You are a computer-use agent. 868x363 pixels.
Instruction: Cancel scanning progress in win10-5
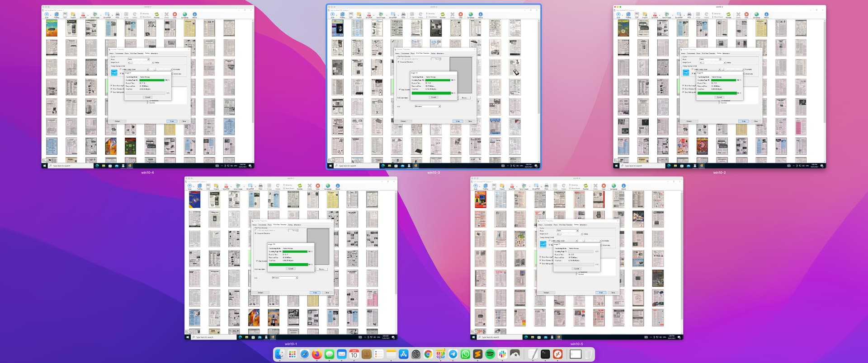click(576, 269)
